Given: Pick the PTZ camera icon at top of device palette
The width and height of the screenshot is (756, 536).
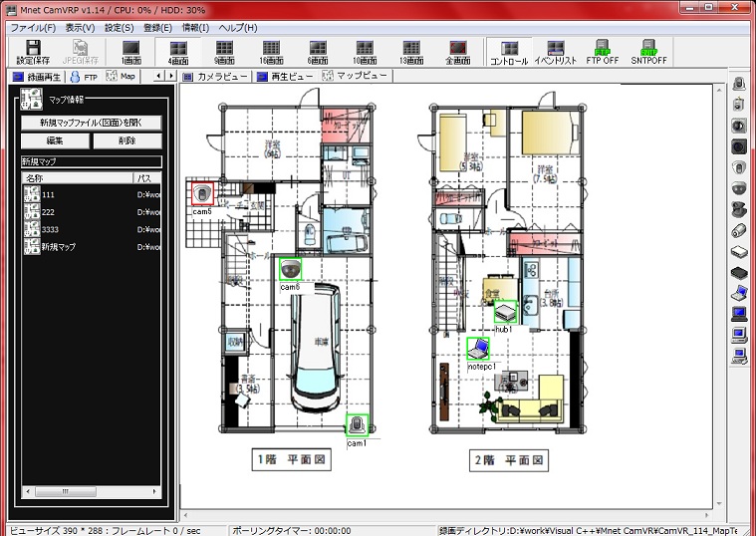Looking at the screenshot, I should pos(739,84).
